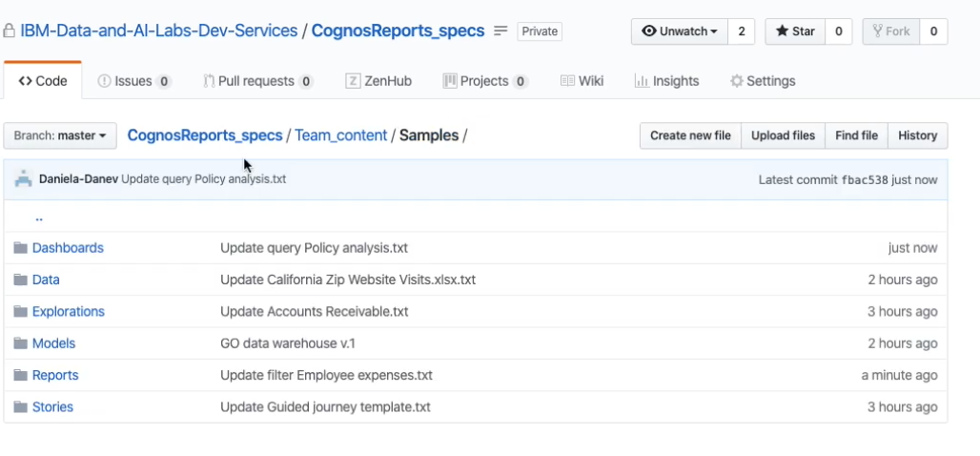Click the Explorations folder icon
This screenshot has height=456, width=980.
point(20,312)
